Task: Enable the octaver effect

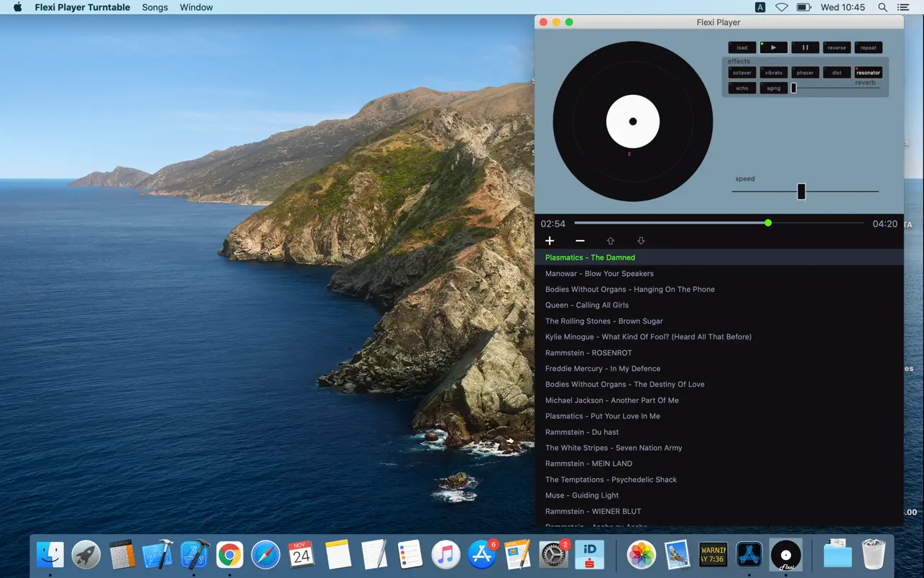Action: coord(742,73)
